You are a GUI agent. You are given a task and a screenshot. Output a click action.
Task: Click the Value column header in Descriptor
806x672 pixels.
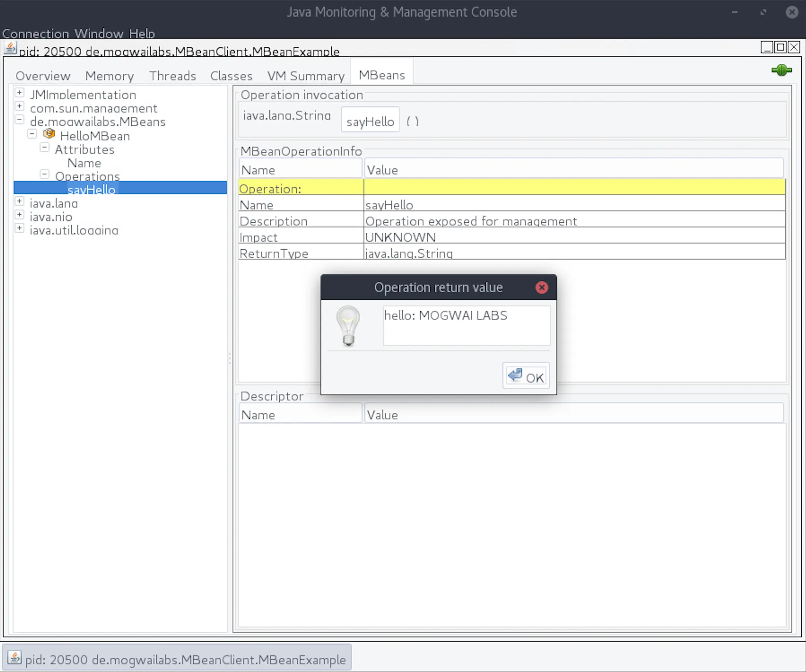pyautogui.click(x=574, y=414)
